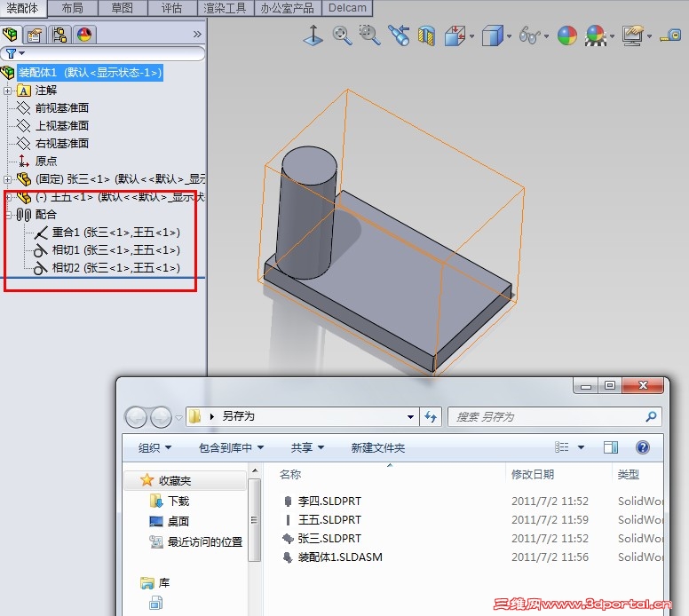The height and width of the screenshot is (616, 689).
Task: Click the refresh arrows button
Action: [431, 416]
